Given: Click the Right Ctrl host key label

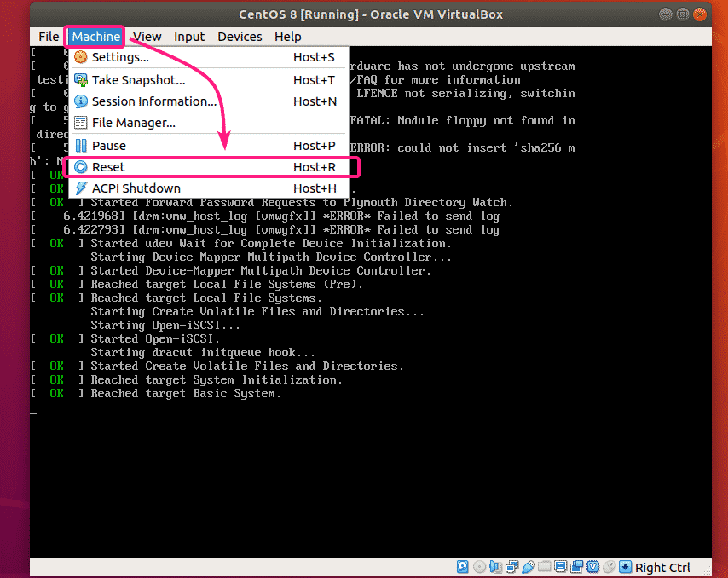Looking at the screenshot, I should [662, 567].
